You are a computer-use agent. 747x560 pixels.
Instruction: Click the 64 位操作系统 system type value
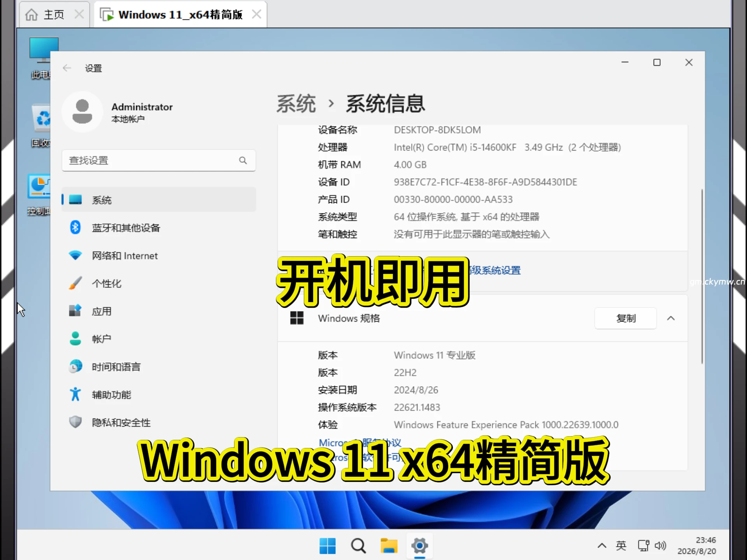pyautogui.click(x=466, y=217)
